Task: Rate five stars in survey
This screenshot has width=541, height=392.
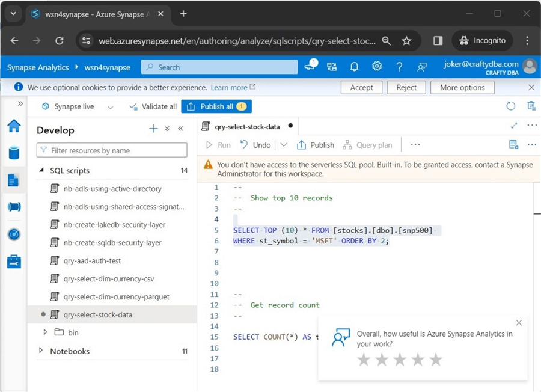Action: tap(436, 360)
